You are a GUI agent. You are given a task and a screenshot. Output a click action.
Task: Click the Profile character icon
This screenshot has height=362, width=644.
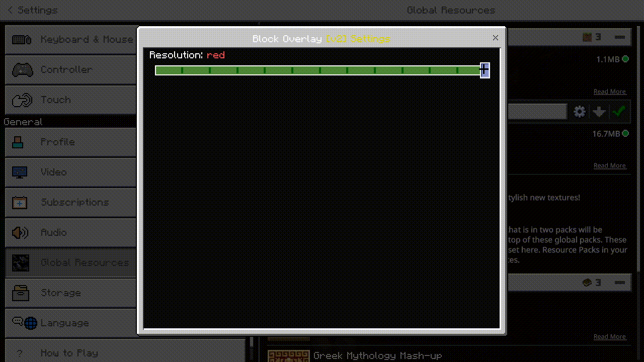pos(18,142)
